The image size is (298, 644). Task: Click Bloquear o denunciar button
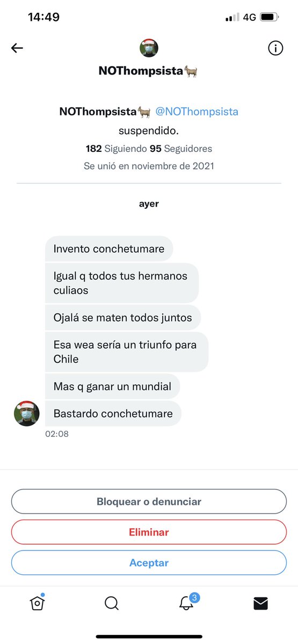point(149,502)
